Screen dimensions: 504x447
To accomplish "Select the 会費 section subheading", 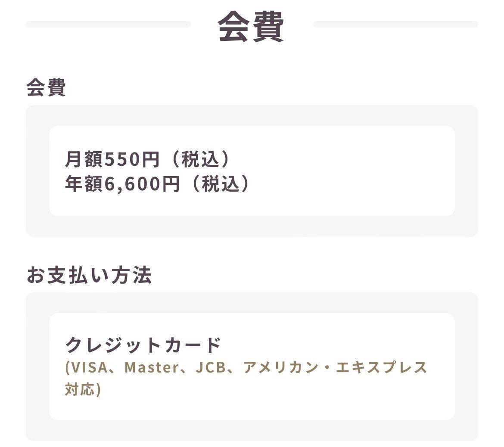I will 46,87.
